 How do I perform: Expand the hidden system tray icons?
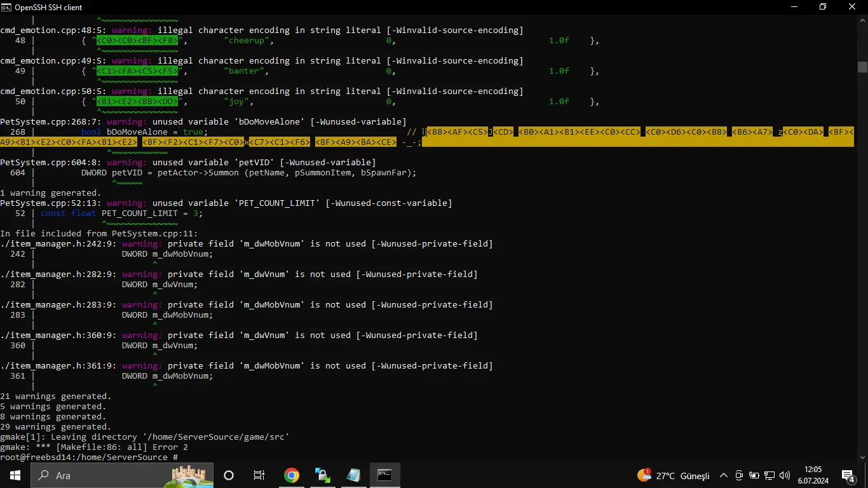click(x=723, y=475)
